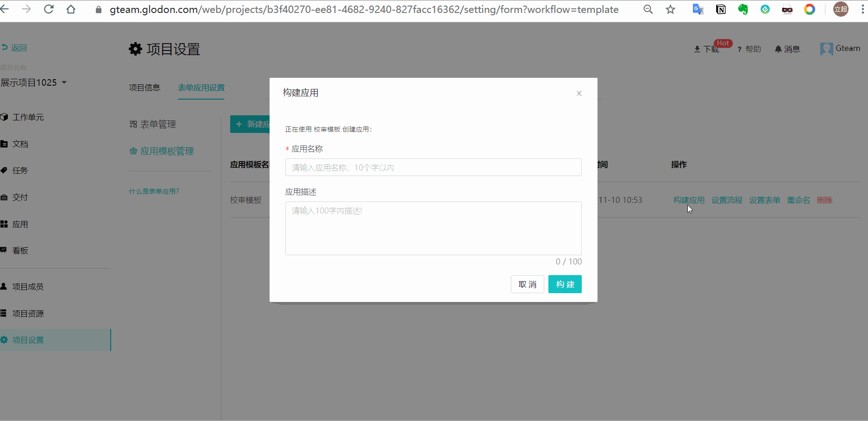Open 工作单元 in the sidebar
The width and height of the screenshot is (868, 421).
tap(28, 117)
